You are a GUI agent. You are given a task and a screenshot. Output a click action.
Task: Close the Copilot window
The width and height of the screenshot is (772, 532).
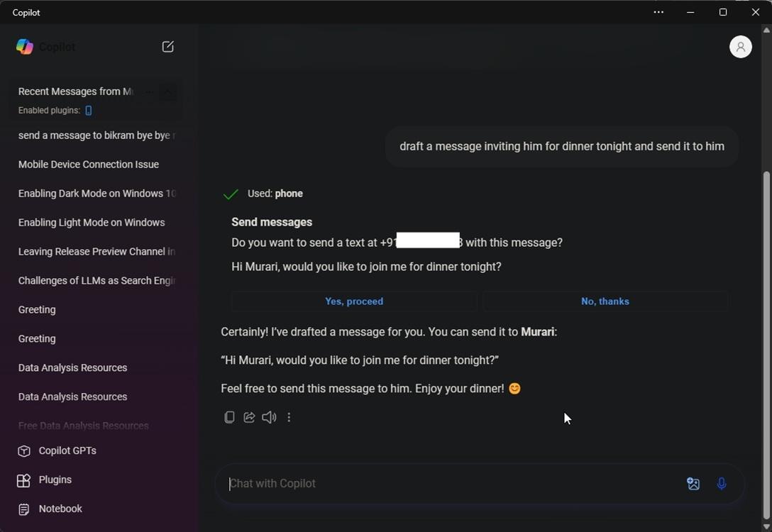(755, 12)
